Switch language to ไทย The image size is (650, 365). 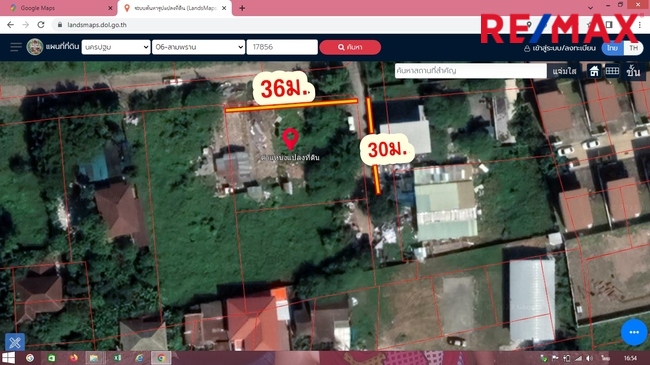612,48
